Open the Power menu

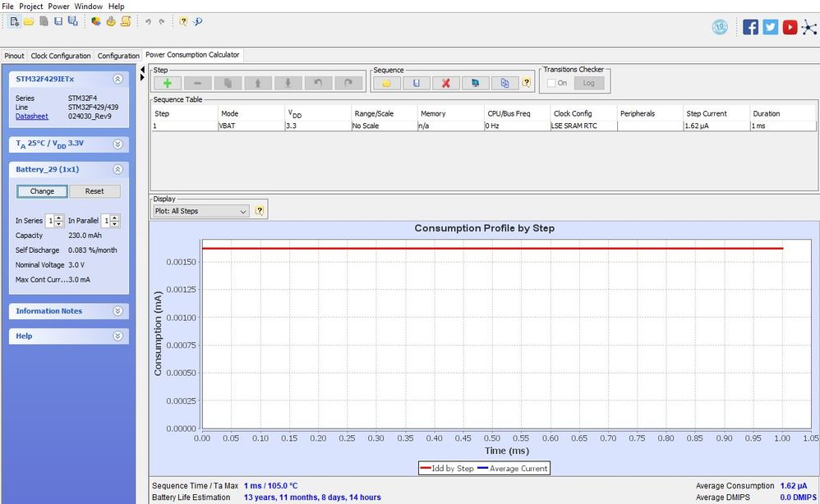(x=58, y=7)
